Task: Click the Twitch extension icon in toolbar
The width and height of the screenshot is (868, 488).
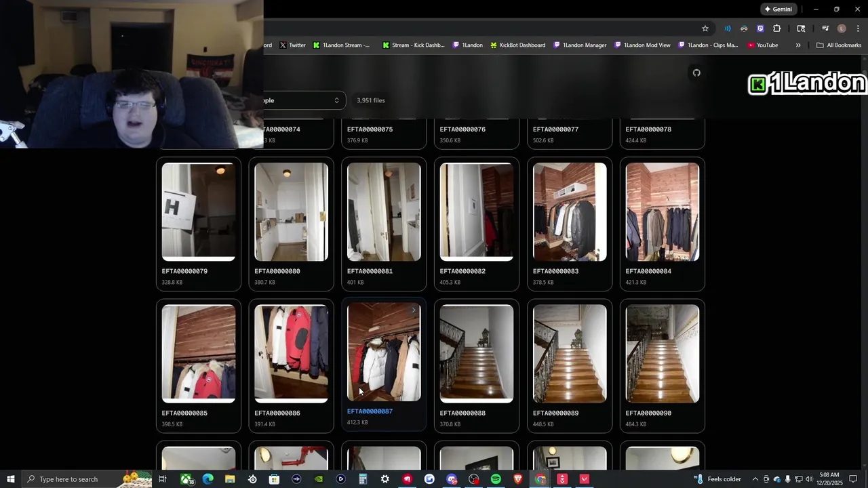Action: tap(760, 28)
